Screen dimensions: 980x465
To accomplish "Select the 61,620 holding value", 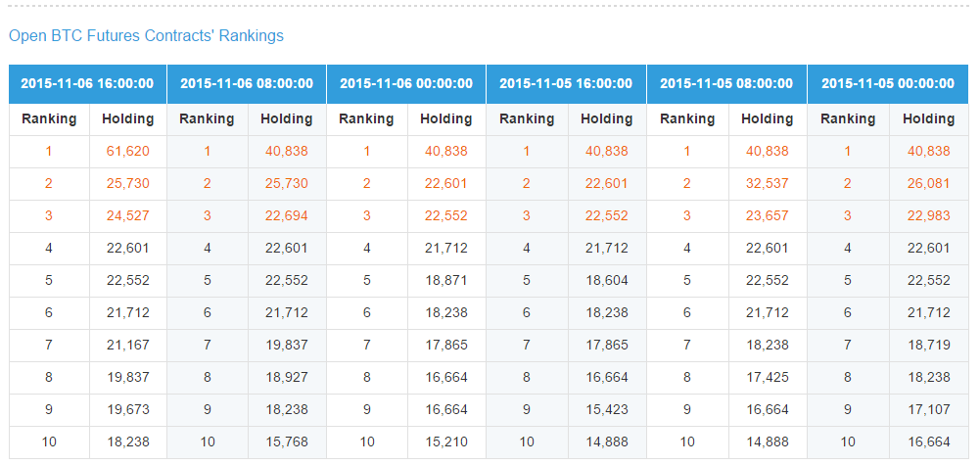I will click(x=128, y=152).
